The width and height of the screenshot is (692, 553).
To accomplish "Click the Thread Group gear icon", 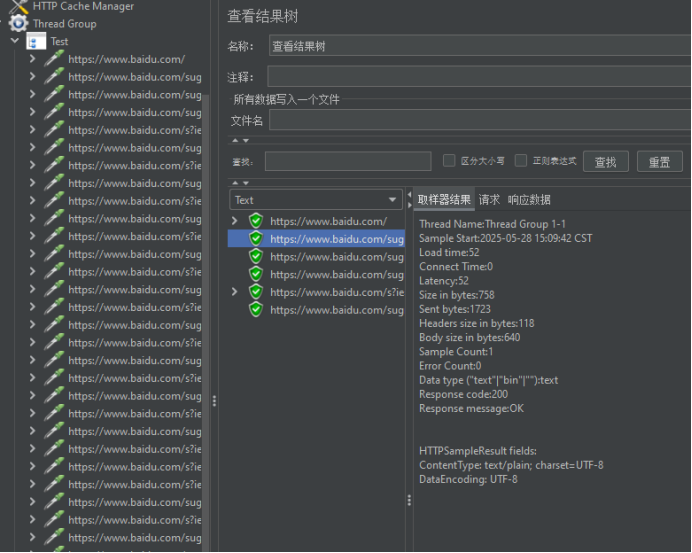I will 18,23.
